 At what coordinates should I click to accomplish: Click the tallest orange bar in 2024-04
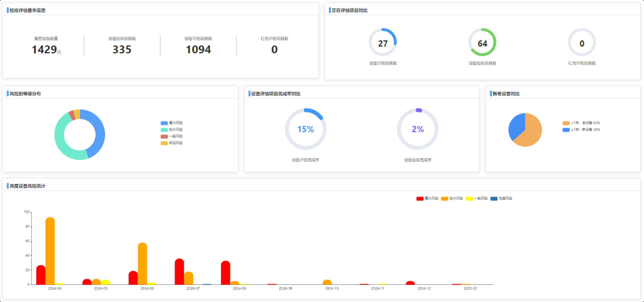pyautogui.click(x=50, y=251)
